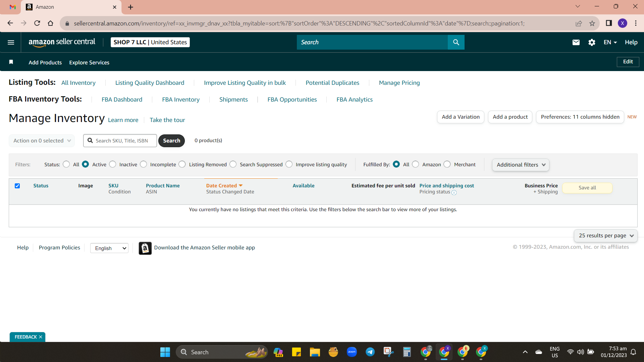Open Telegram from the taskbar
This screenshot has height=362, width=644.
tap(370, 352)
